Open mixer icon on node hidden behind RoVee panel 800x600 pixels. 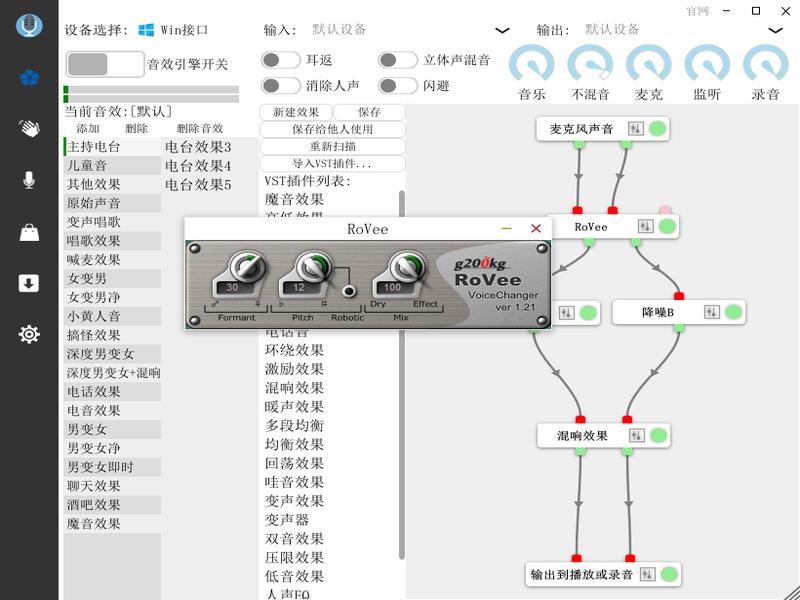click(x=566, y=312)
